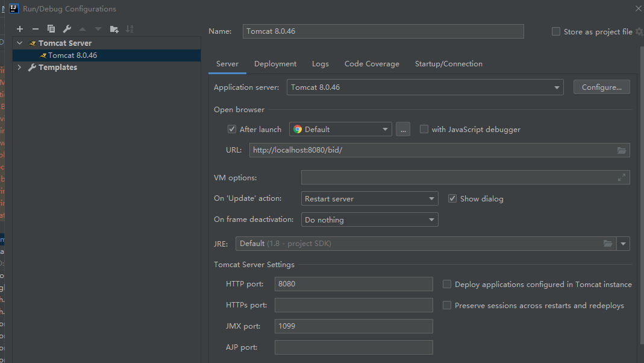Enable Preserve sessions across restarts checkbox

[447, 306]
